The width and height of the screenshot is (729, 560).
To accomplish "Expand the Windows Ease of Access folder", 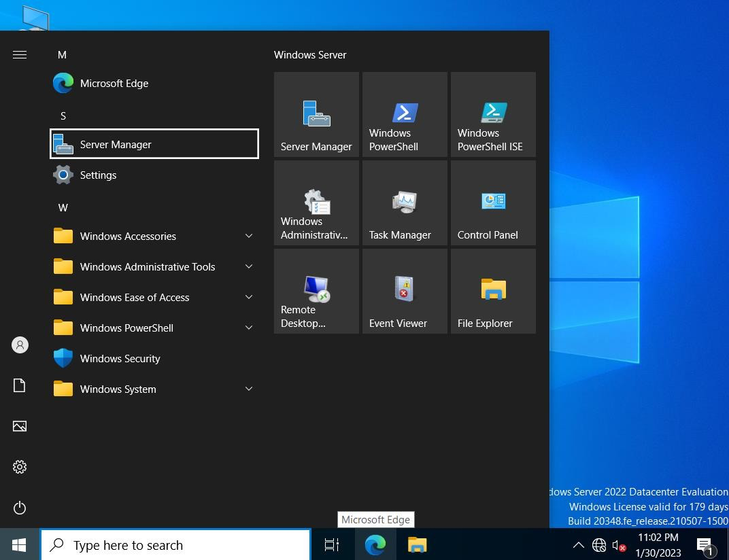I will click(154, 298).
